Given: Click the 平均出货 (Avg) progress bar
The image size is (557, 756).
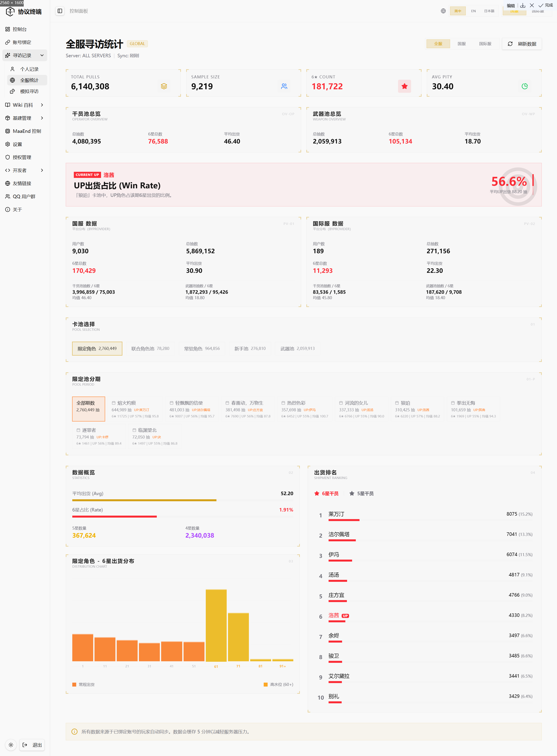Looking at the screenshot, I should pyautogui.click(x=182, y=500).
